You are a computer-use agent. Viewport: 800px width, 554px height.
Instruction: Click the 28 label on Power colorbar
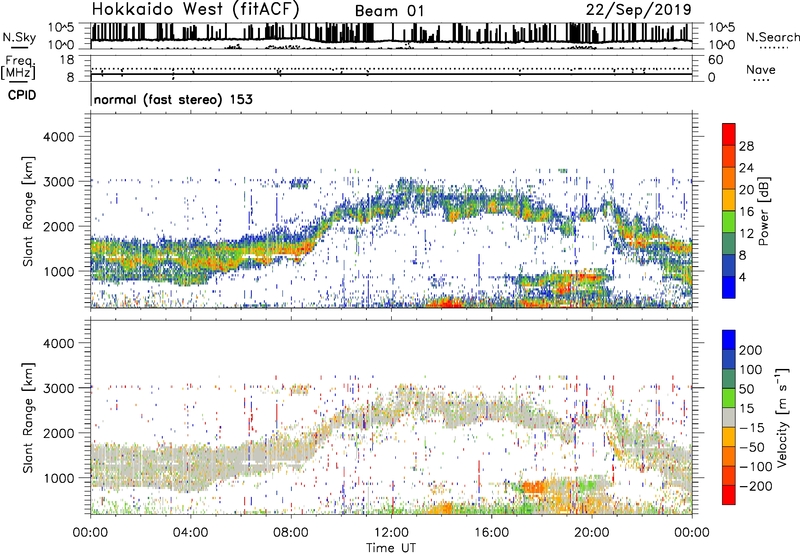point(746,146)
